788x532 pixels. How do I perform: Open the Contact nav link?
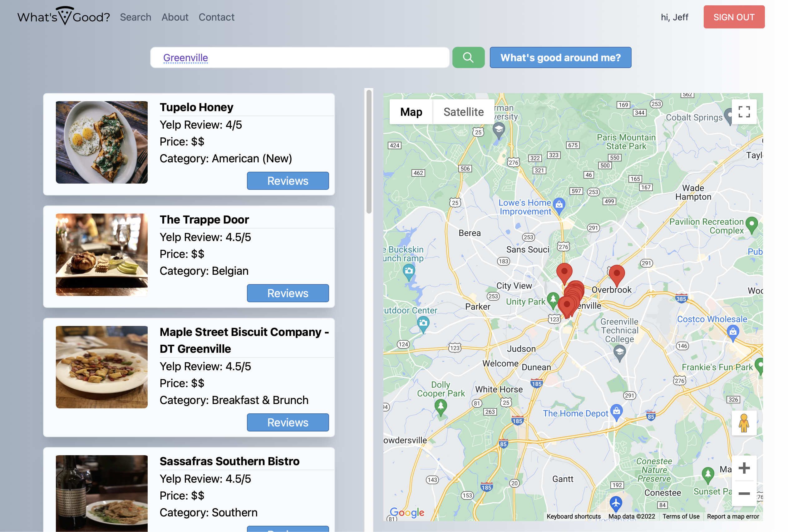click(x=216, y=17)
